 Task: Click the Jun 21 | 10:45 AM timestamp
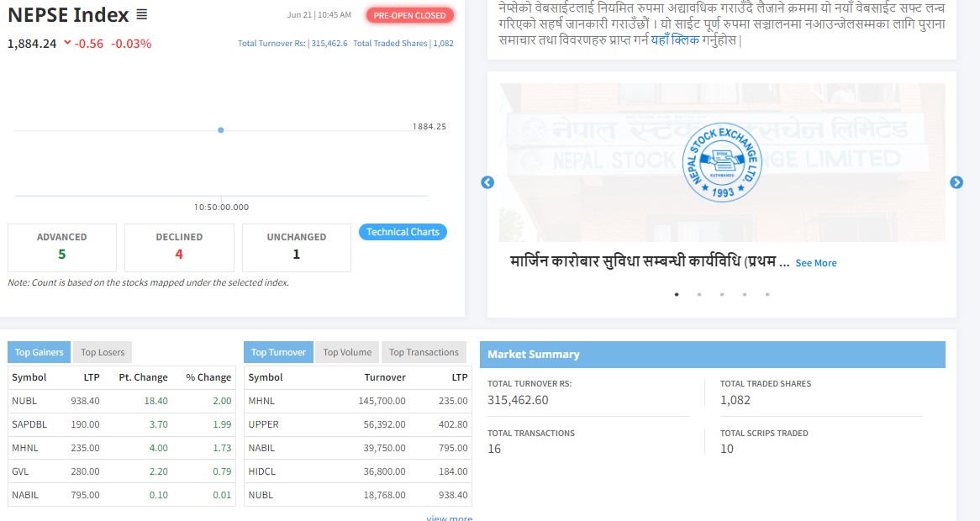click(319, 15)
